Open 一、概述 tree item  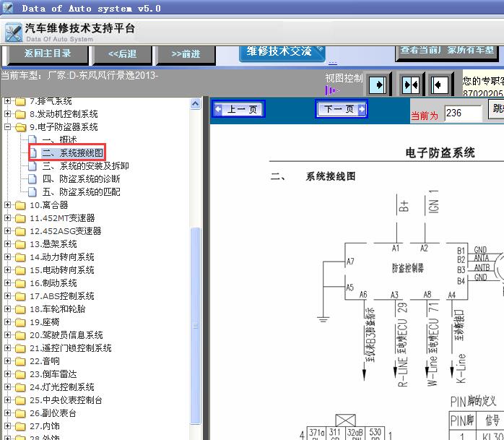coord(60,140)
